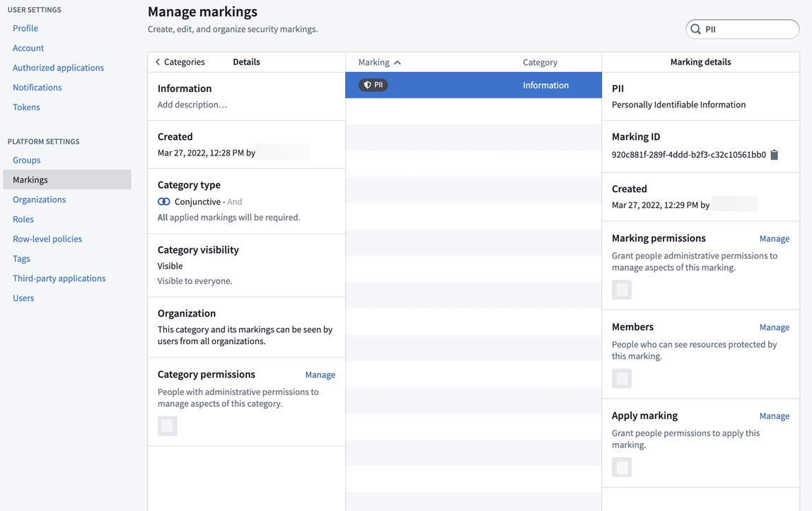Viewport: 812px width, 511px height.
Task: Navigate to Groups
Action: [x=27, y=160]
